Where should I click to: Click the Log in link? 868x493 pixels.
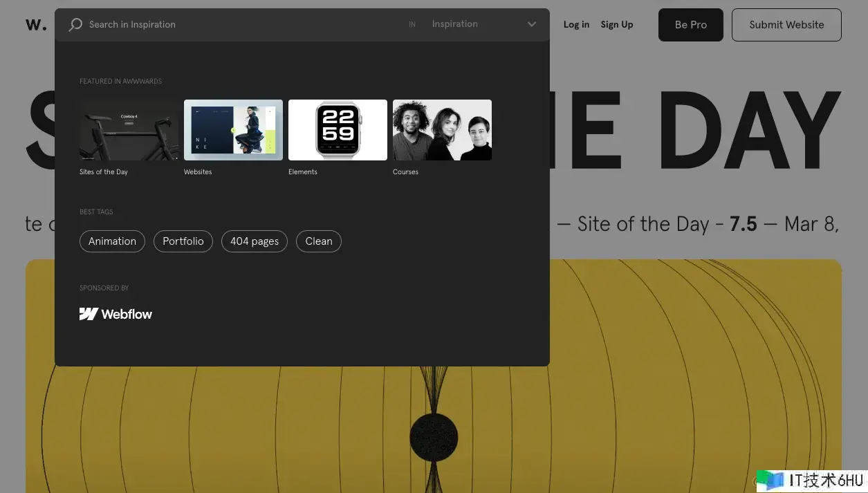pyautogui.click(x=576, y=25)
